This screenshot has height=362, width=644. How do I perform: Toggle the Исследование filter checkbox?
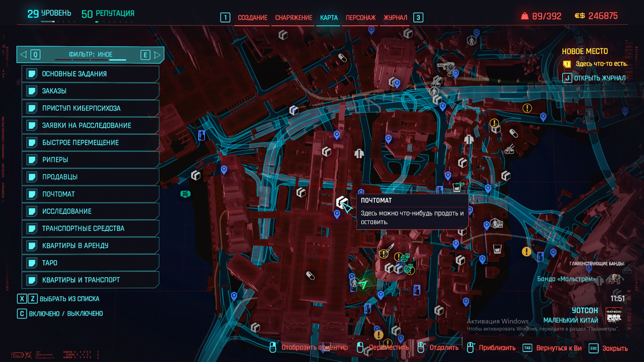pyautogui.click(x=32, y=211)
